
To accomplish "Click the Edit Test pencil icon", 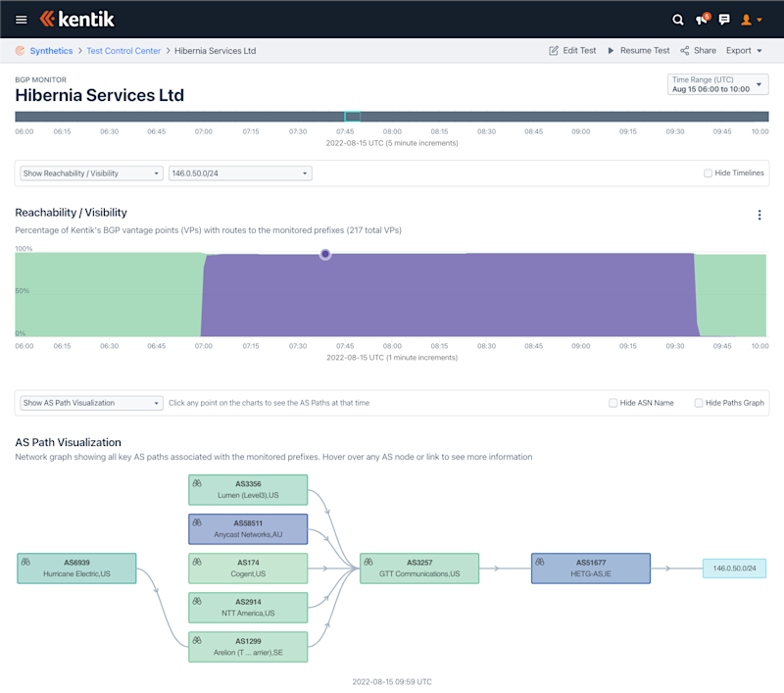I will (x=554, y=51).
